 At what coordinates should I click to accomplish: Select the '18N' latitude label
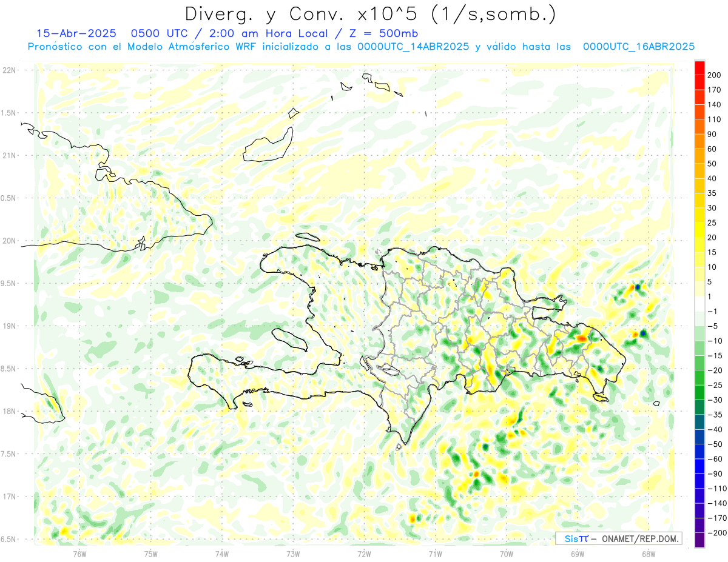coord(8,411)
